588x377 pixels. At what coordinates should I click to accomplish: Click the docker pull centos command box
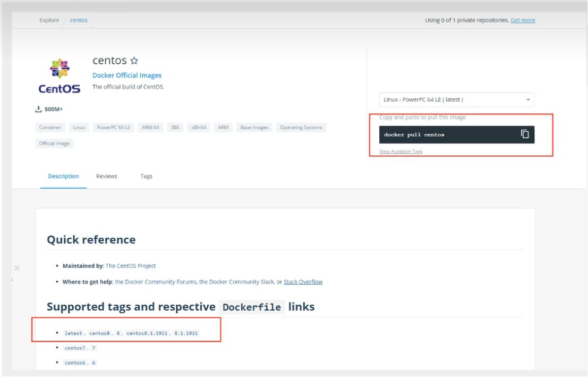coord(457,135)
